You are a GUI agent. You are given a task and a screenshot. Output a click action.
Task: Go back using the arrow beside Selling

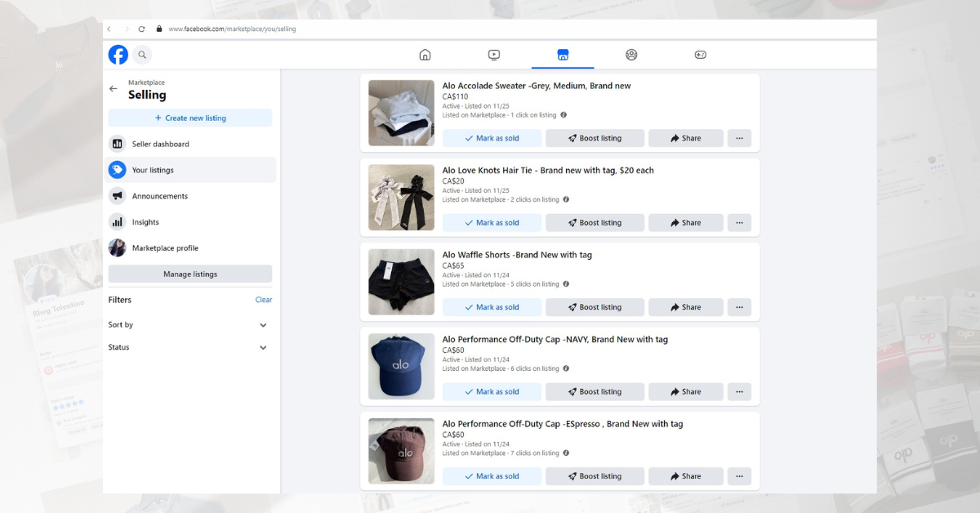click(x=113, y=89)
